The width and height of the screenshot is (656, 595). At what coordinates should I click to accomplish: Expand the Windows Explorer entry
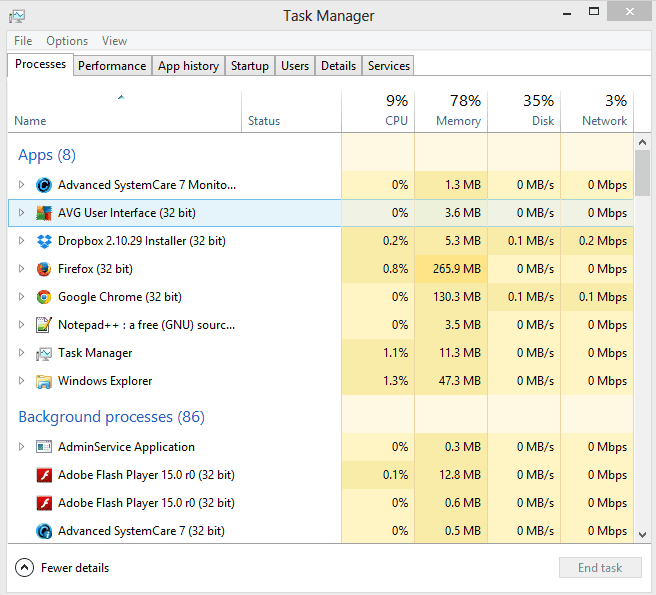pos(22,381)
